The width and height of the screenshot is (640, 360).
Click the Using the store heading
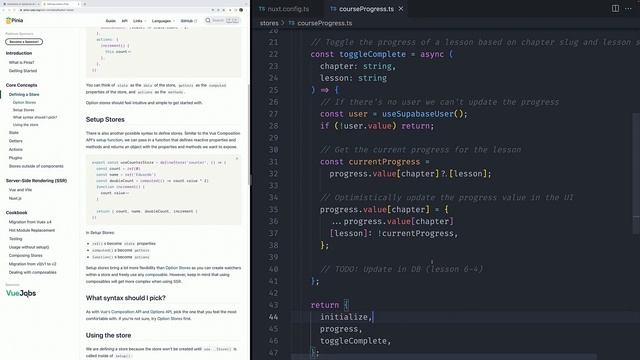tap(109, 335)
